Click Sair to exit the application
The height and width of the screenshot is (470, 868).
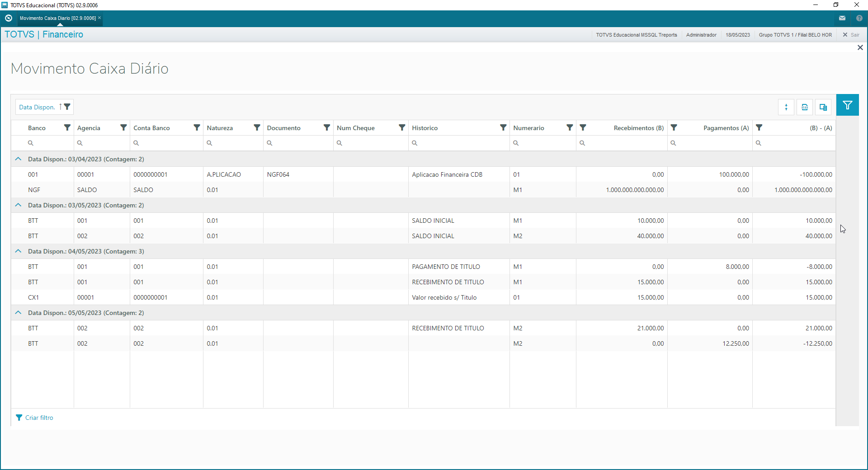coord(851,35)
